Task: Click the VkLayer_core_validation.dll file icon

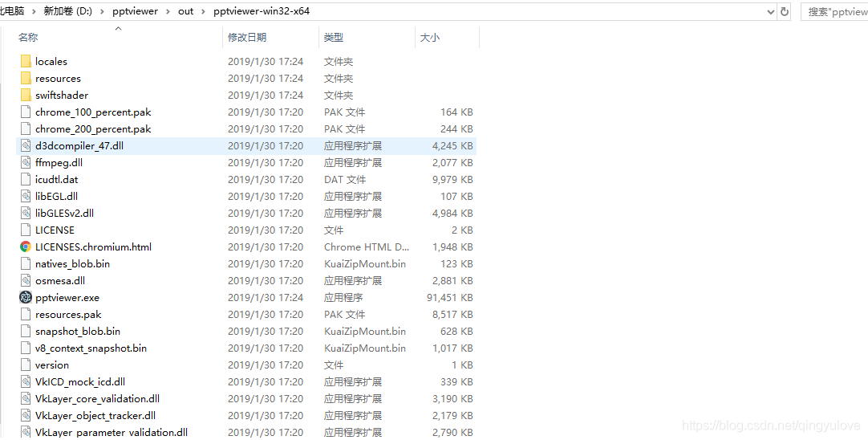Action: pyautogui.click(x=26, y=398)
